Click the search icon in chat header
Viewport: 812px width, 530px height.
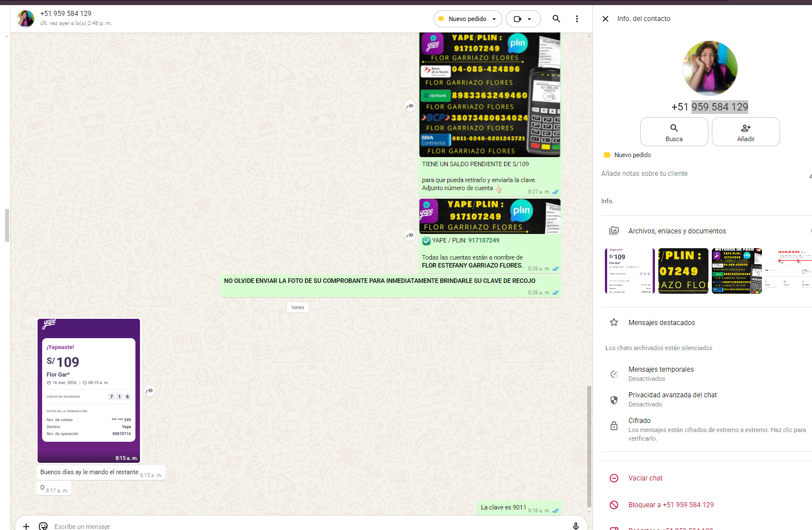coord(556,19)
